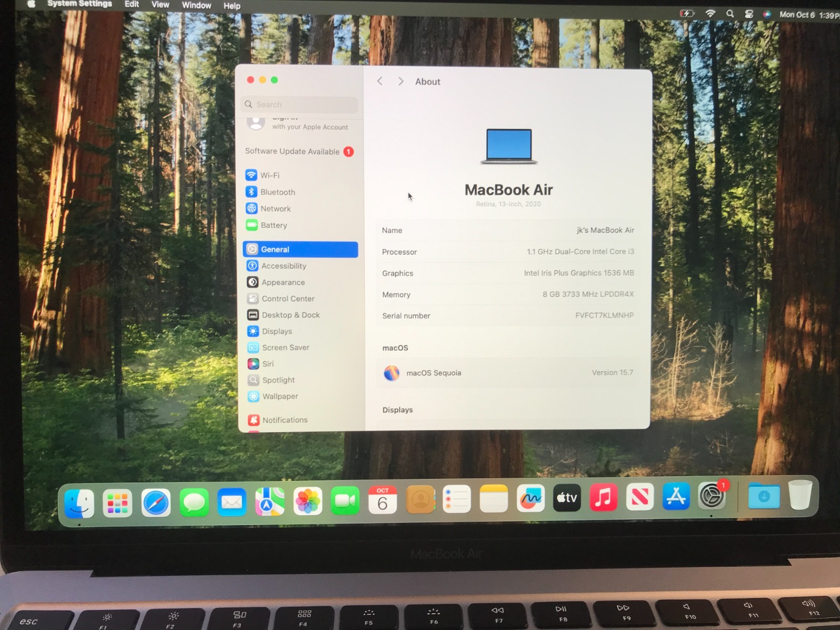
Task: Open Battery settings
Action: coord(274,225)
